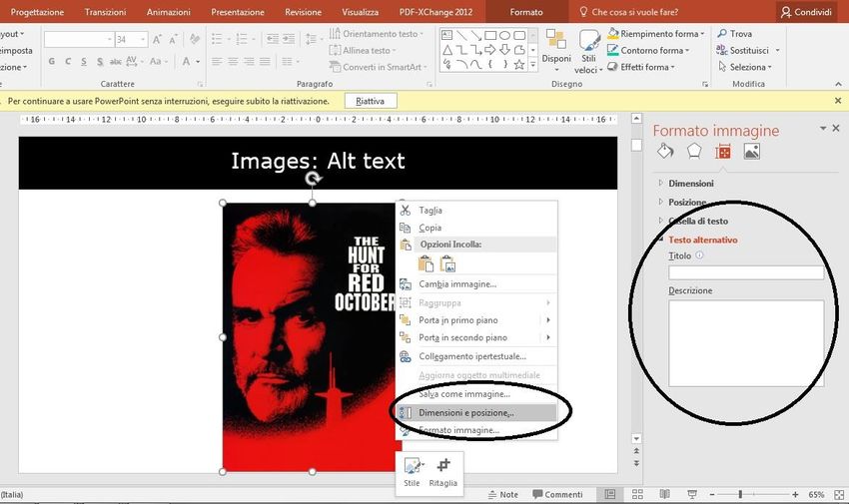This screenshot has width=849, height=504.
Task: Click the Ritaglia crop icon
Action: (x=442, y=472)
